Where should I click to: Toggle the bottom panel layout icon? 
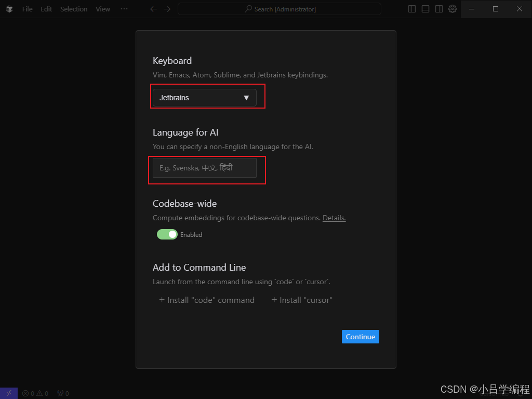(425, 9)
